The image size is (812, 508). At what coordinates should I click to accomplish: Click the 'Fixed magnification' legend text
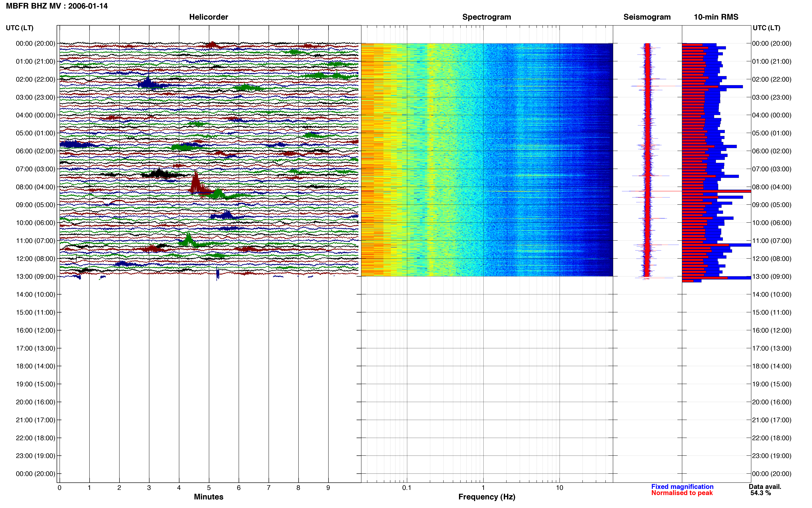682,486
